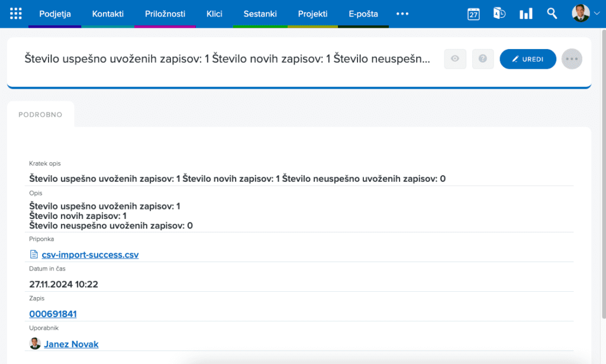Open the Janez Novak user link
The width and height of the screenshot is (606, 364).
(x=71, y=344)
